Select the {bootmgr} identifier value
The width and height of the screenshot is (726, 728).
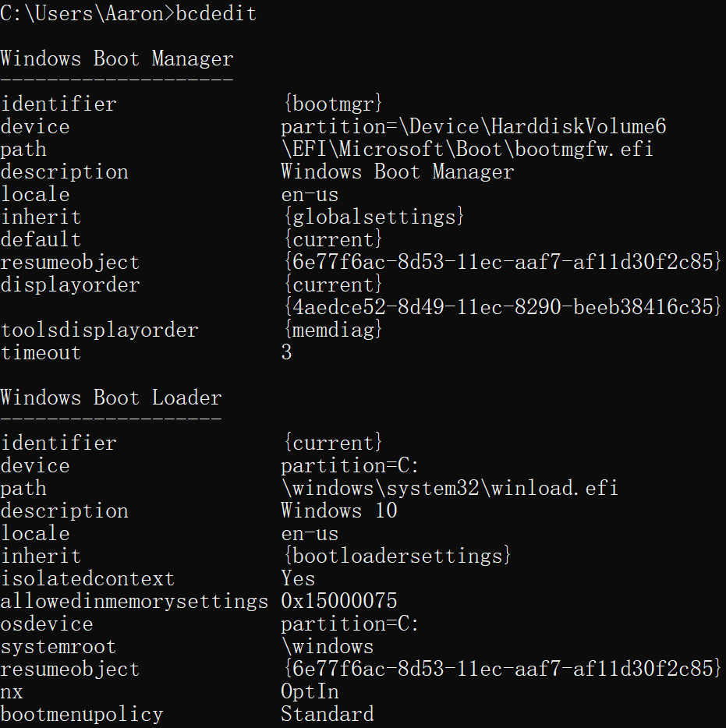332,104
